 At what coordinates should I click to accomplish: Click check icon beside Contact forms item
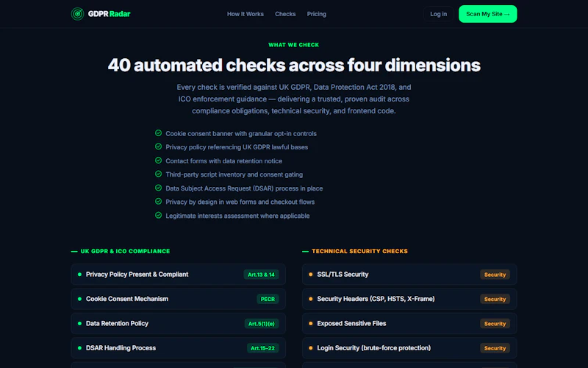click(x=158, y=160)
